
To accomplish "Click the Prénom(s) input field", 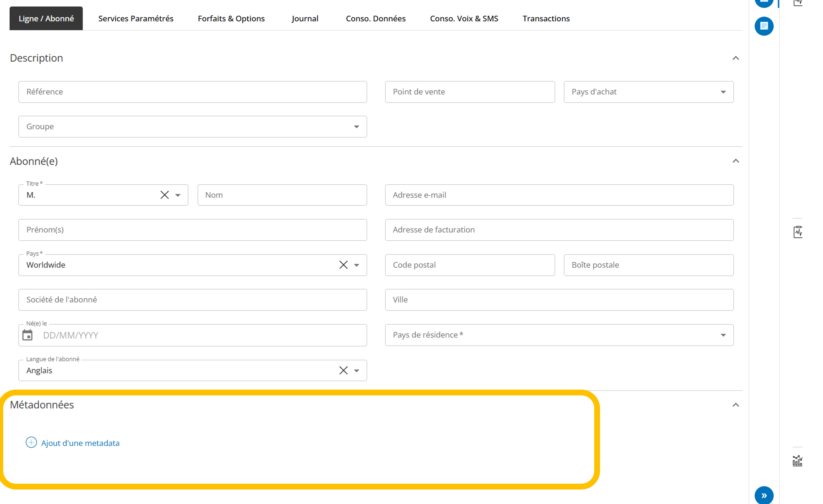I will pos(193,230).
